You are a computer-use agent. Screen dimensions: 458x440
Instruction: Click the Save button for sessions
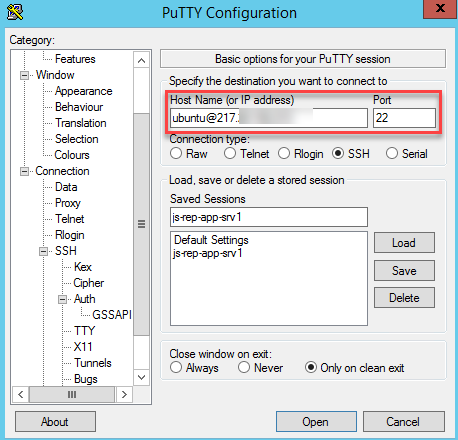(404, 271)
